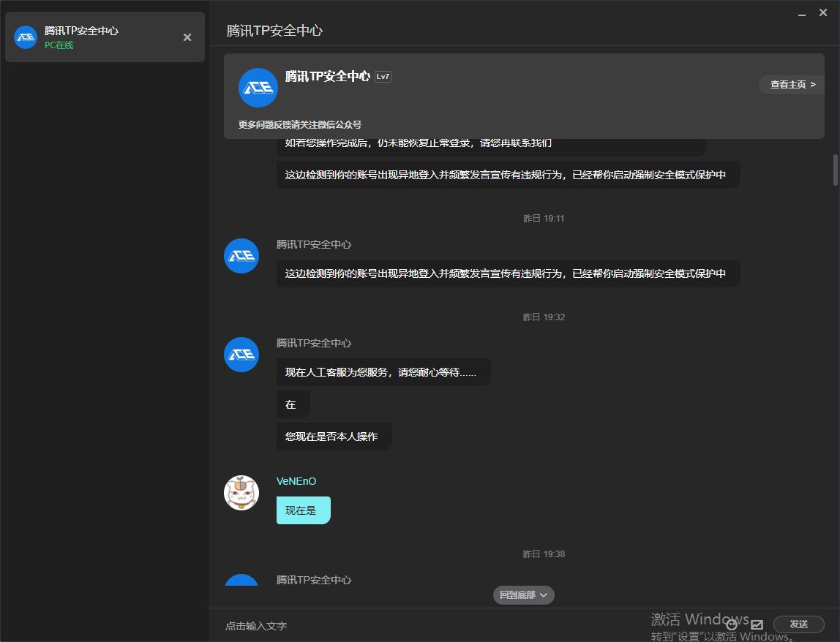Screen dimensions: 840x642
Task: Click the 点击输入文字 message input field
Action: (x=256, y=625)
